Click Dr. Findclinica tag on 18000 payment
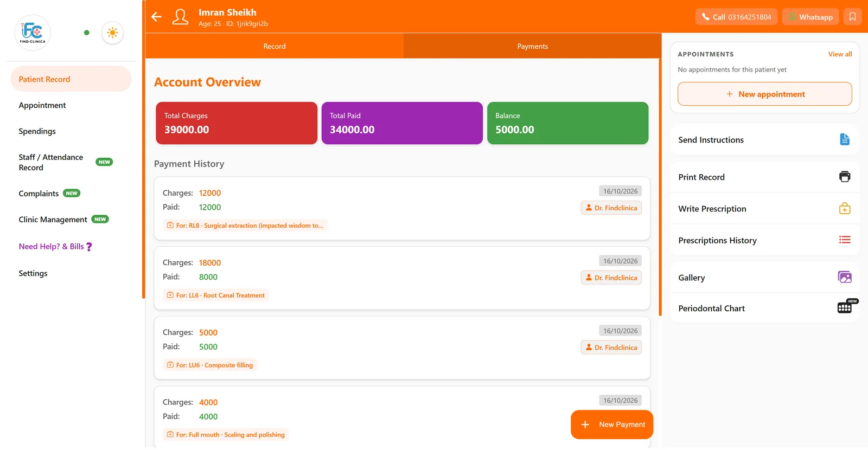This screenshot has width=868, height=450. click(611, 278)
